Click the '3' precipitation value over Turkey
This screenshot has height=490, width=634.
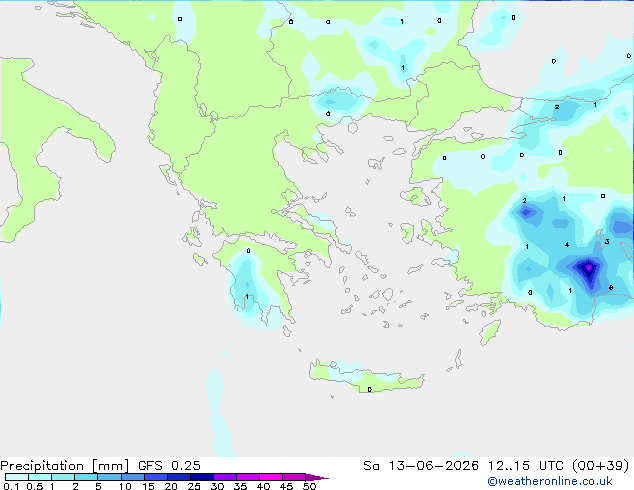[x=607, y=241]
